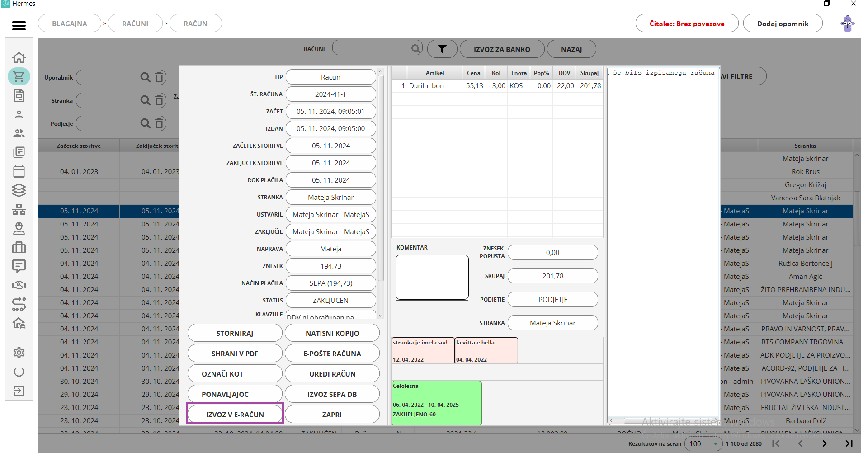This screenshot has height=462, width=868.
Task: Click the filter funnel button
Action: pos(442,49)
